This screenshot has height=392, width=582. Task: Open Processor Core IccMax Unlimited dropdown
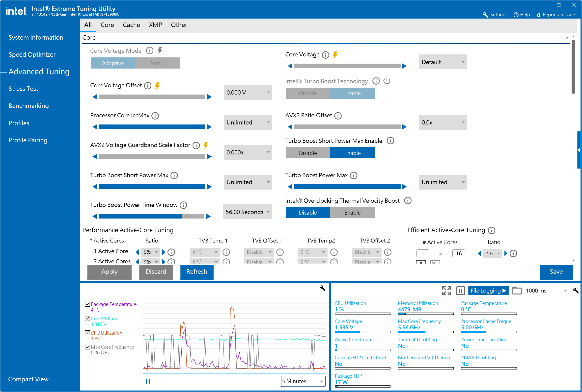[248, 122]
